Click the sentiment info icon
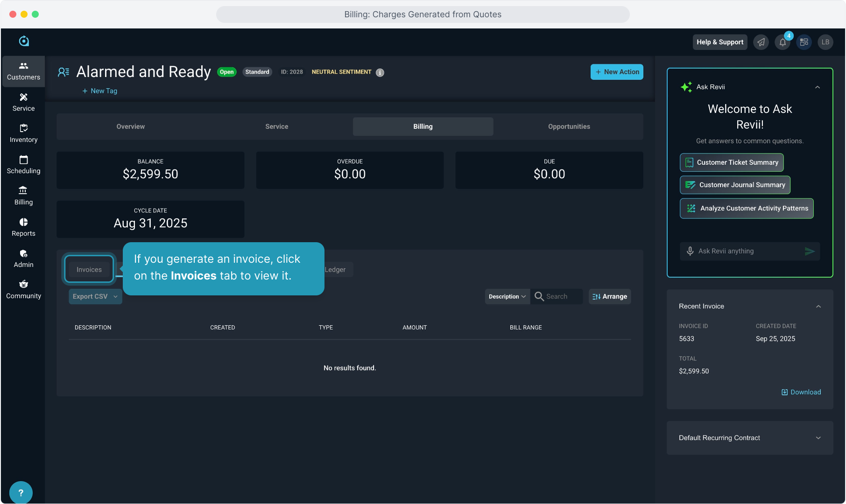 pos(380,72)
